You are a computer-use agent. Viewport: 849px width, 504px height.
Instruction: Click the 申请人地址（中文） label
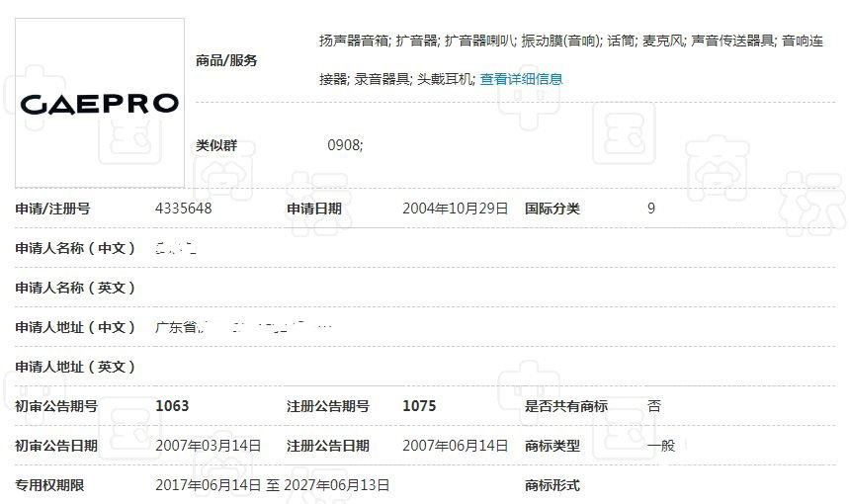tap(75, 327)
